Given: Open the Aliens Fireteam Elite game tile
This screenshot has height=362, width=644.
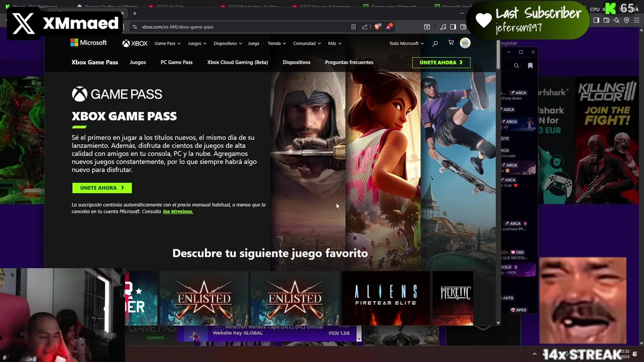Looking at the screenshot, I should pos(386,298).
